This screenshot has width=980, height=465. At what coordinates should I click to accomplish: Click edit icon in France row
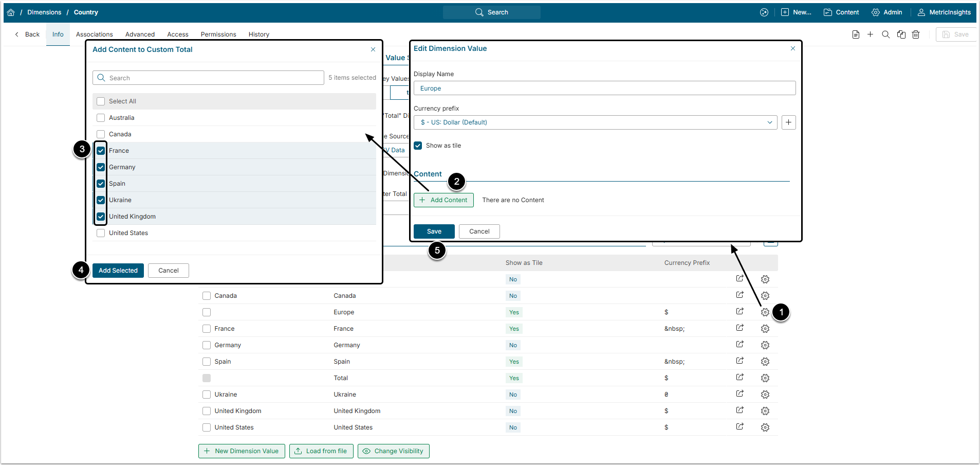pyautogui.click(x=739, y=328)
